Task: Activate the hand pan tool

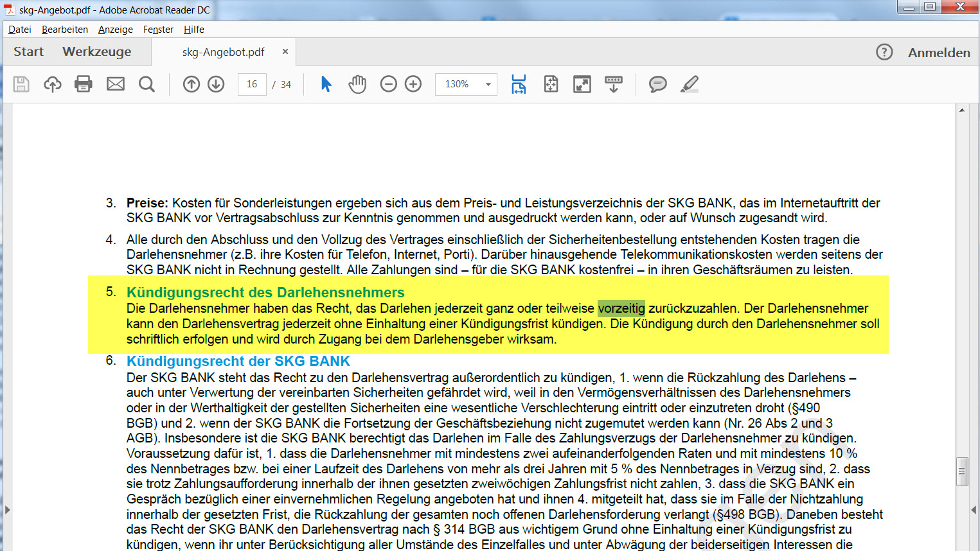Action: [x=357, y=84]
